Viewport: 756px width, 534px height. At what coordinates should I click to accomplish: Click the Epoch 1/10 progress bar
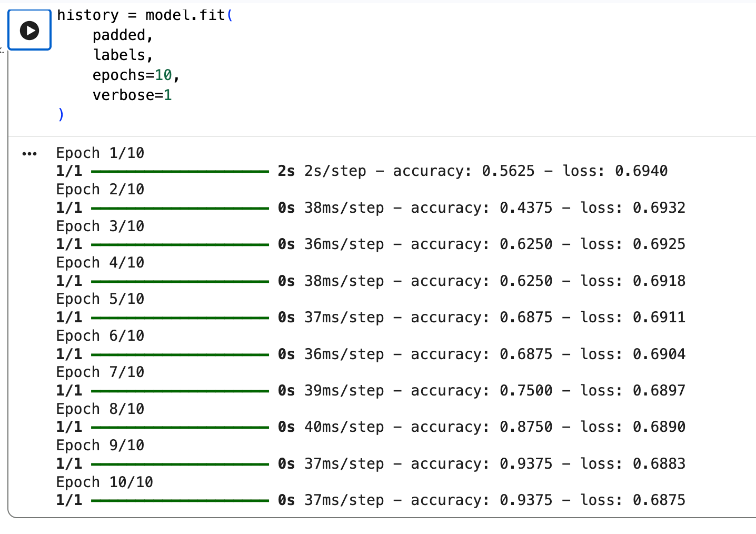[x=180, y=172]
